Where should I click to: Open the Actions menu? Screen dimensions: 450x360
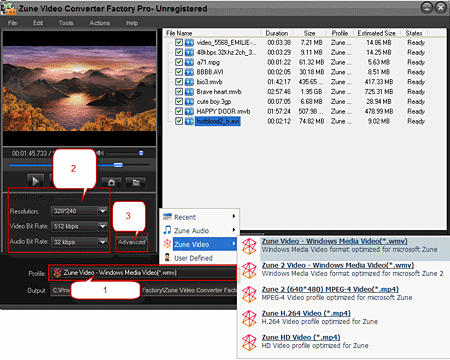(x=100, y=23)
